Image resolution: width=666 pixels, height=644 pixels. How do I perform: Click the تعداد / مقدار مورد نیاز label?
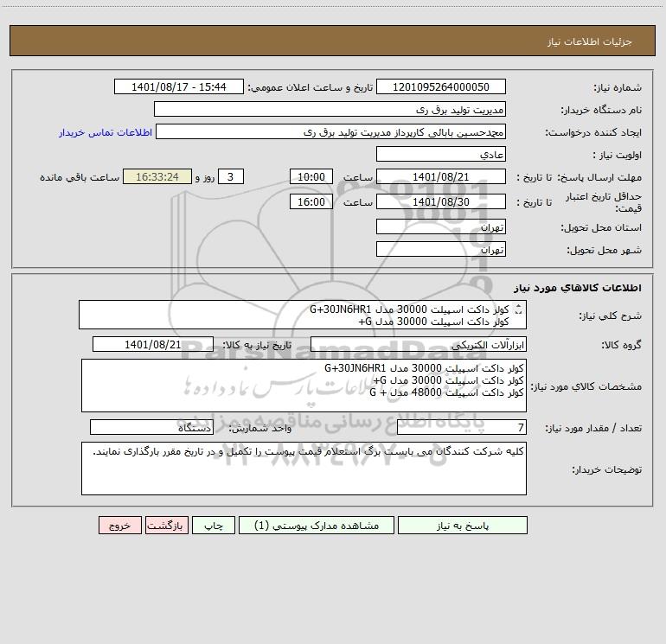593,428
